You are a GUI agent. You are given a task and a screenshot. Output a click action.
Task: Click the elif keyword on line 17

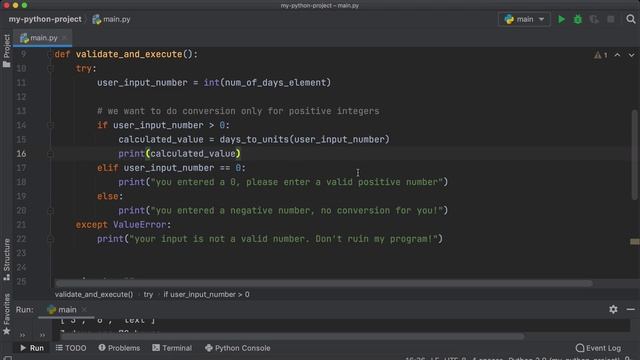click(x=108, y=168)
